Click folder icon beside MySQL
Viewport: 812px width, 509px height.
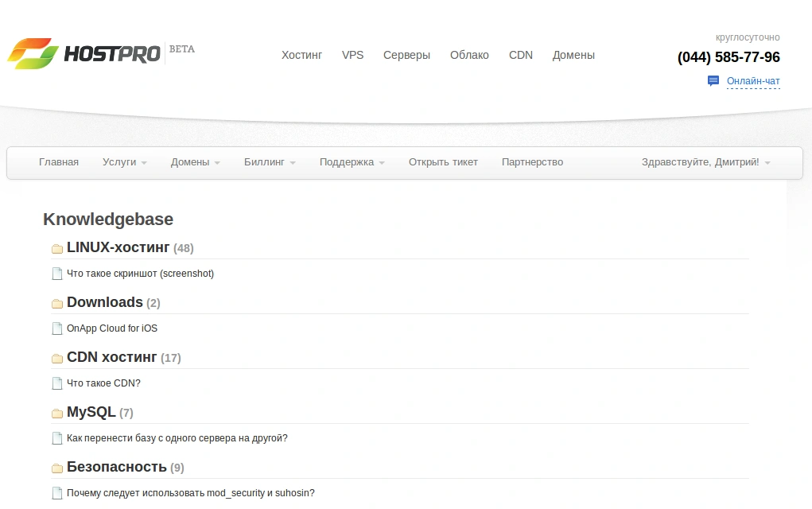(x=57, y=414)
